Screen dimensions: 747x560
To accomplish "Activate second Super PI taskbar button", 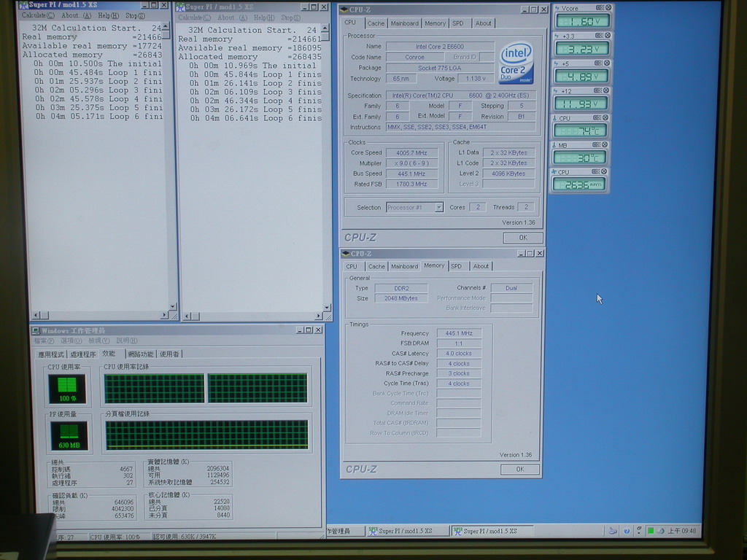I will [x=492, y=531].
